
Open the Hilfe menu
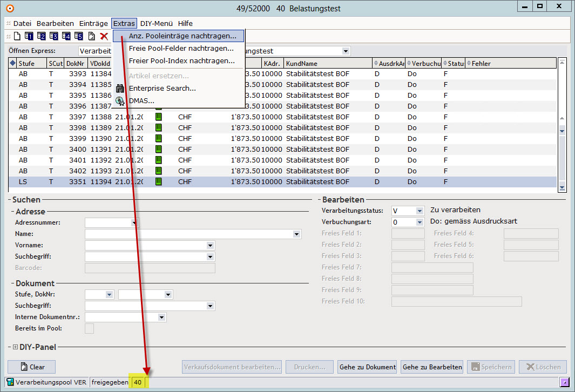coord(185,23)
